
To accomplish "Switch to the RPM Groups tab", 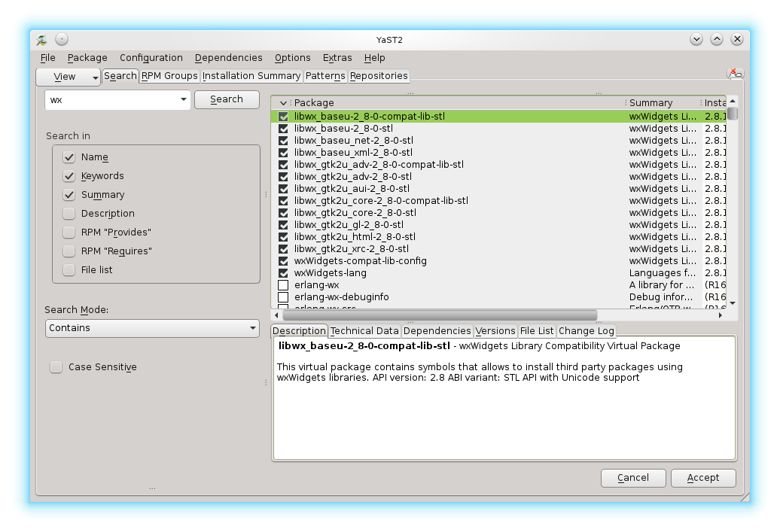I will (169, 76).
